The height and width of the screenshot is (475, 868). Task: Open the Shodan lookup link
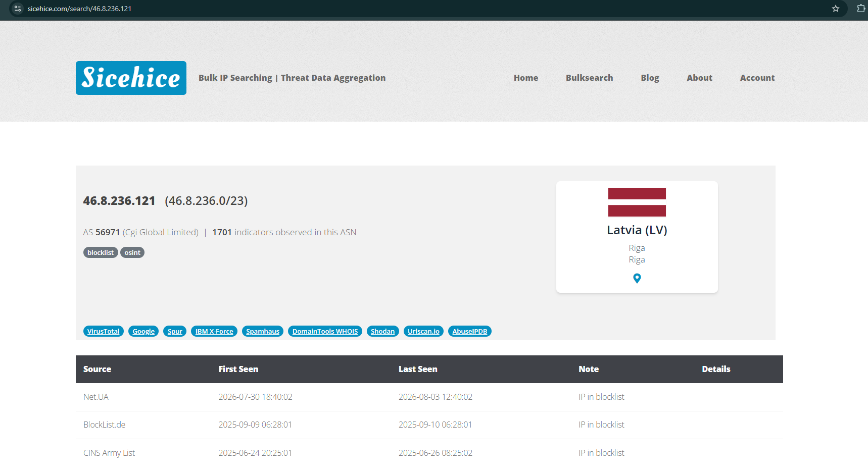click(383, 331)
